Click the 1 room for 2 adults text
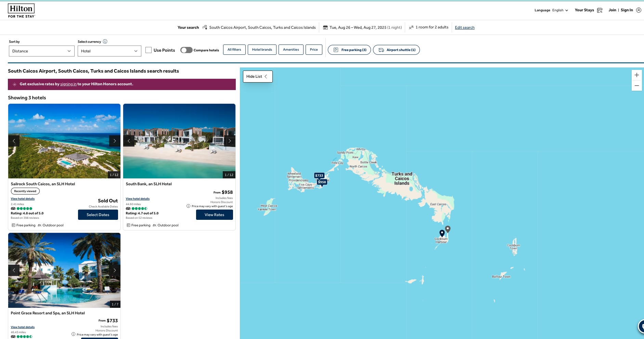 tap(432, 27)
